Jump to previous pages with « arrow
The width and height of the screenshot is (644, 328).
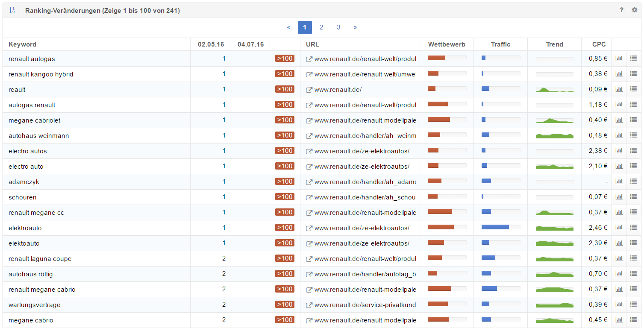coord(288,27)
